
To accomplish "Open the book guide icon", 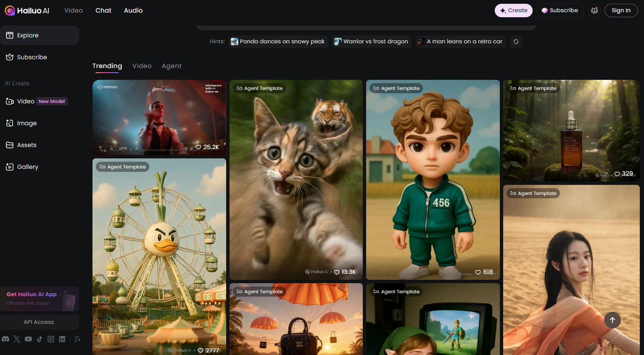I will click(x=594, y=11).
